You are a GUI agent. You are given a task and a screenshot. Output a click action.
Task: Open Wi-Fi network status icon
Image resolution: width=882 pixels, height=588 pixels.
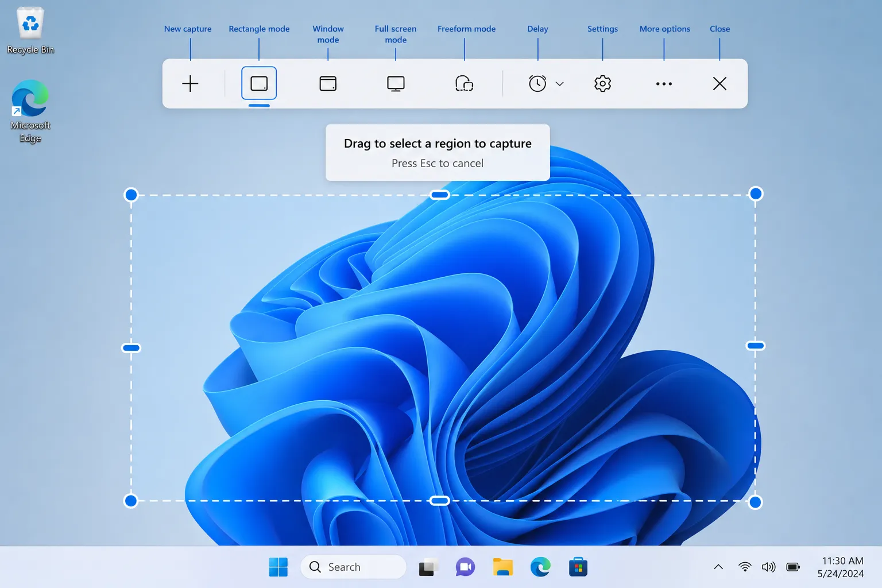[745, 567]
